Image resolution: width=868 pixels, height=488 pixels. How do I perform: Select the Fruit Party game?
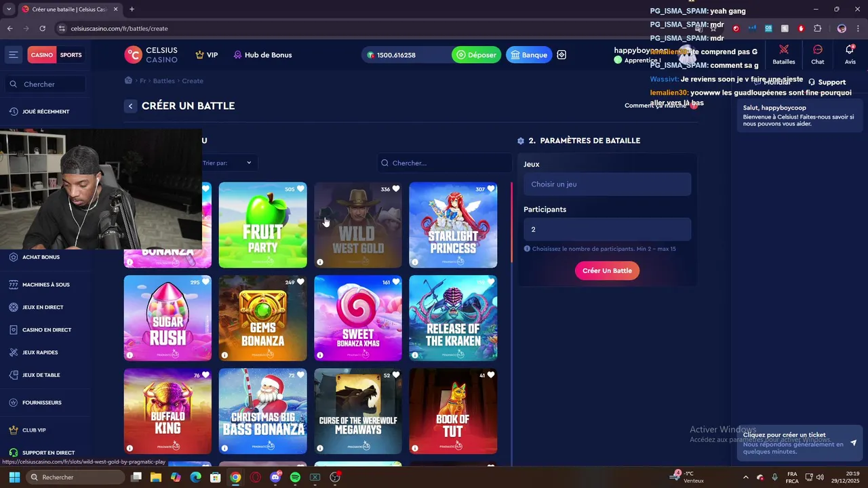(262, 225)
